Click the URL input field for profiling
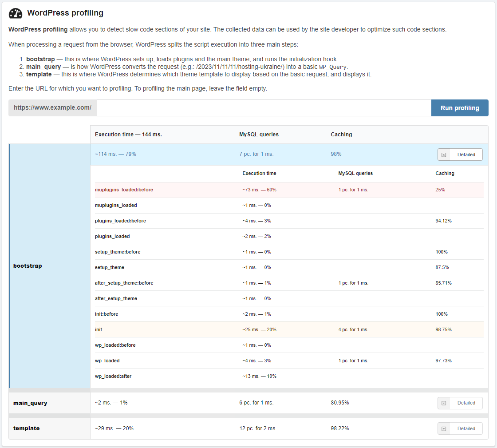Screen dimensions: 497x448 (x=264, y=108)
